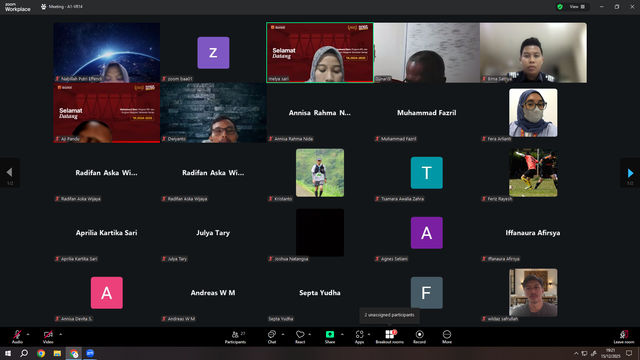Click Leave room
This screenshot has width=640, height=360.
pos(624,337)
